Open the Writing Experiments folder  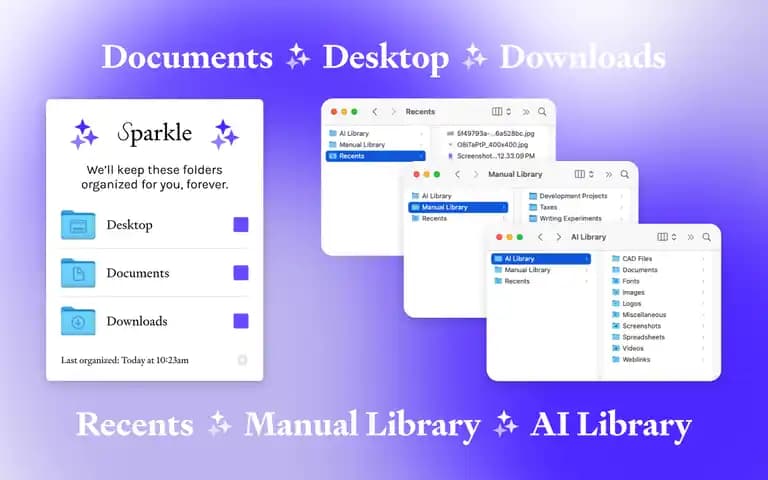click(x=565, y=218)
